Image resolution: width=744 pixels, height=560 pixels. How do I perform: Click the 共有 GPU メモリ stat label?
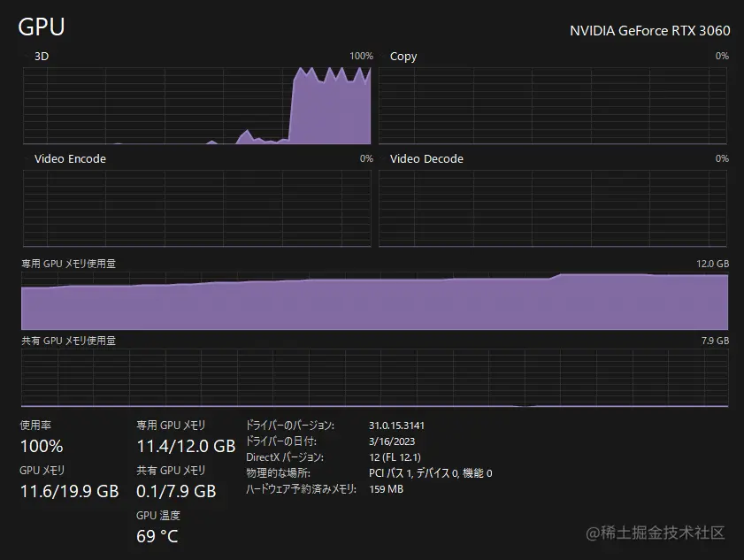[171, 471]
